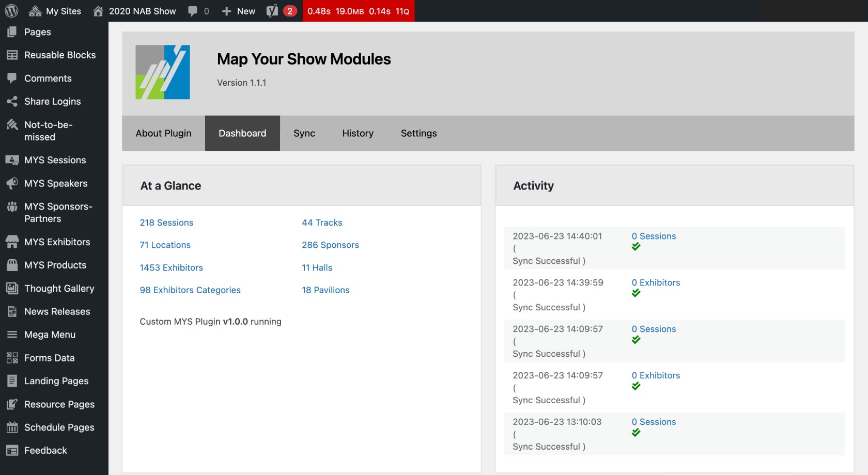Open the 218 Sessions link

tap(166, 223)
